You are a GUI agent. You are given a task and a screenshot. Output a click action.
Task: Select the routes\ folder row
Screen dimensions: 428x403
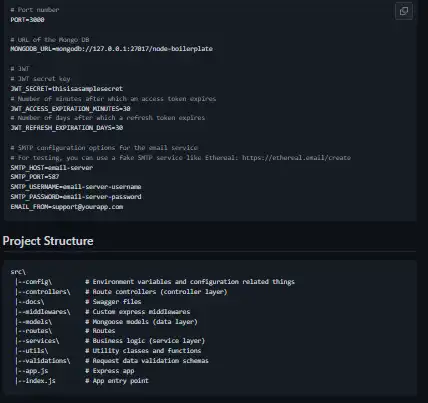tap(65, 331)
